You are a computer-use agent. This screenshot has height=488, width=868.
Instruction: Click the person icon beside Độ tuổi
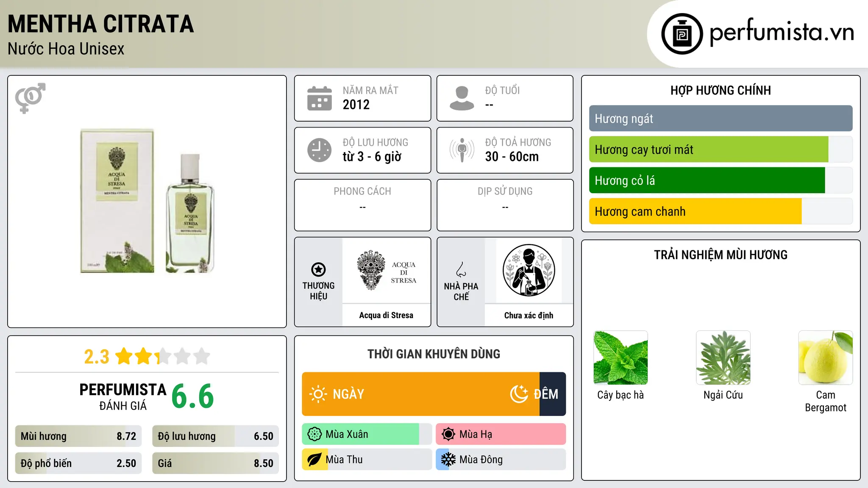pos(462,98)
